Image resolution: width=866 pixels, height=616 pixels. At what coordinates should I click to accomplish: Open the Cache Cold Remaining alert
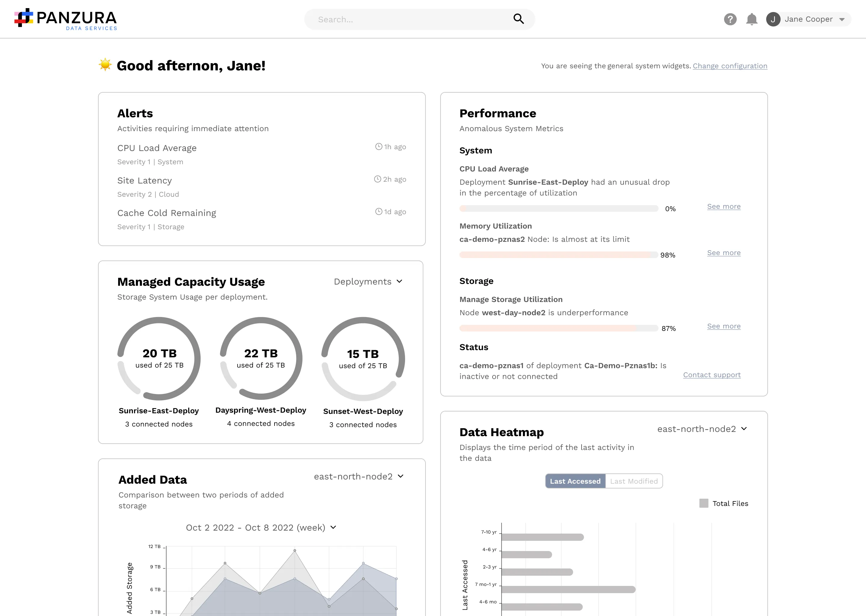(x=262, y=220)
